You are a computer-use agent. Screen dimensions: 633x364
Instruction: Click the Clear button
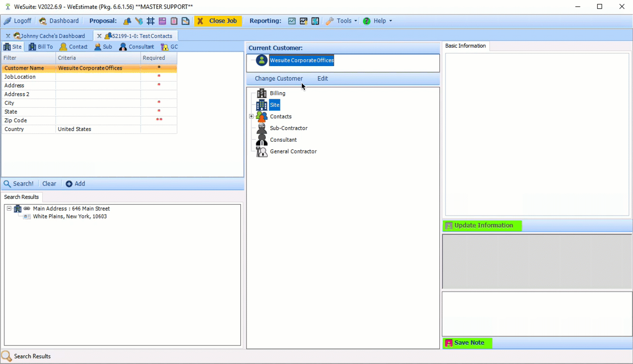49,183
